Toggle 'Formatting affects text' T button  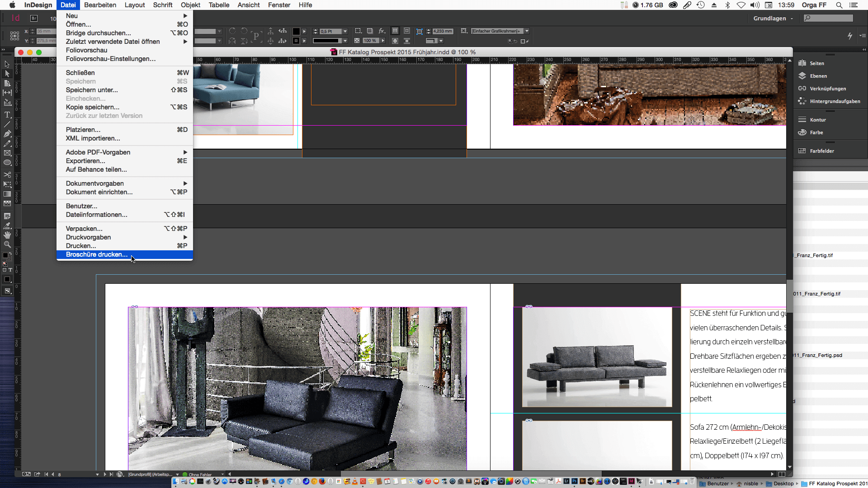(10, 270)
